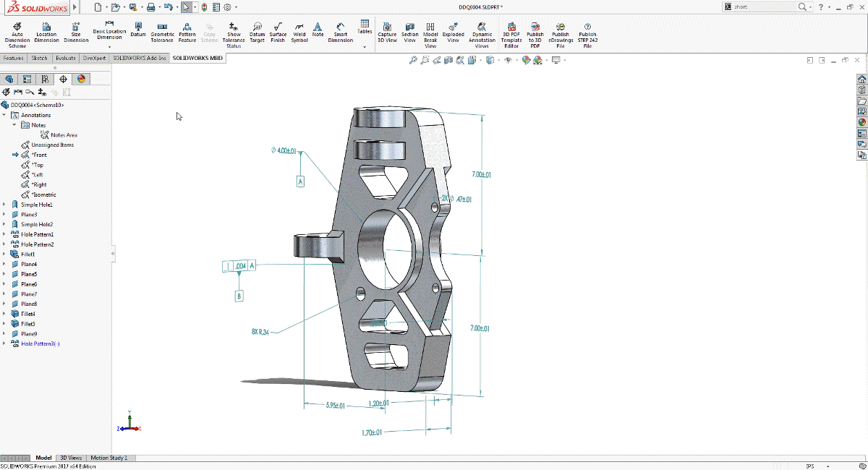This screenshot has width=868, height=470.
Task: Open Dynamic Annotation Views
Action: point(482,34)
